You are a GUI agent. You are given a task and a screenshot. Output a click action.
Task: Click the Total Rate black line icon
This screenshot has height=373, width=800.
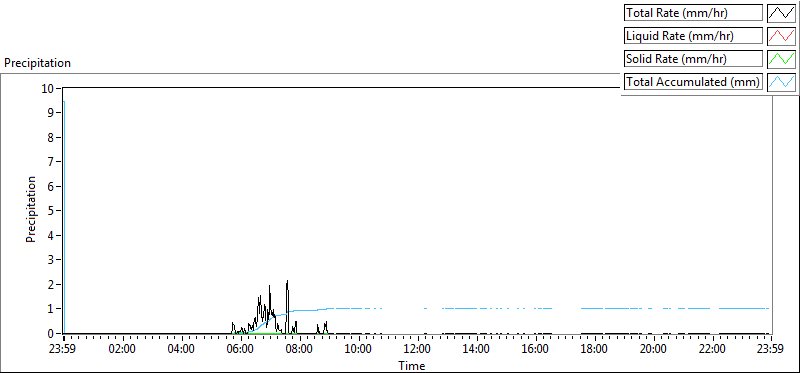(781, 13)
